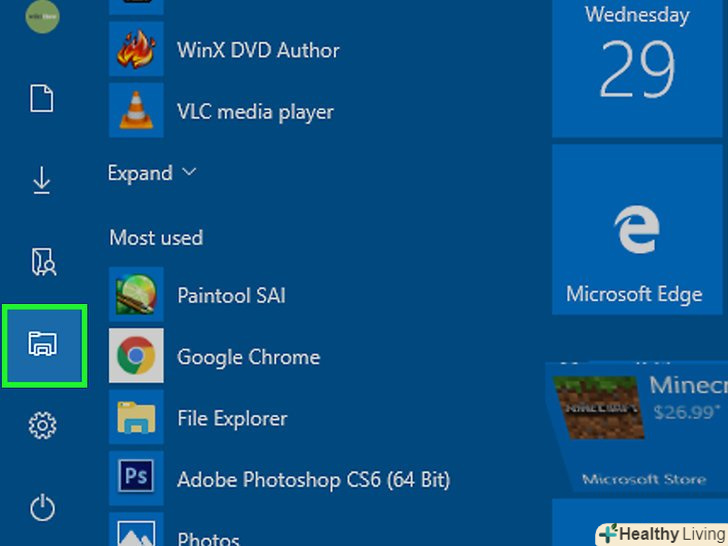728x546 pixels.
Task: Open Downloads from the sidebar arrow icon
Action: [42, 180]
